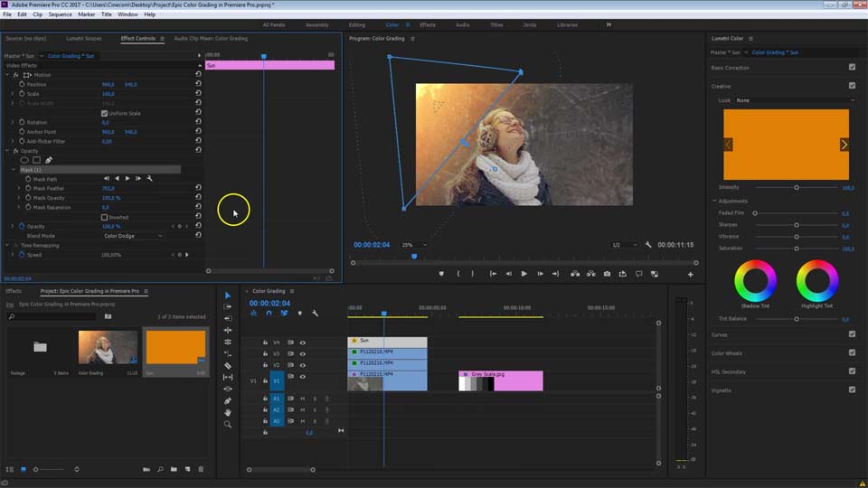Open the Sequence menu

(60, 14)
